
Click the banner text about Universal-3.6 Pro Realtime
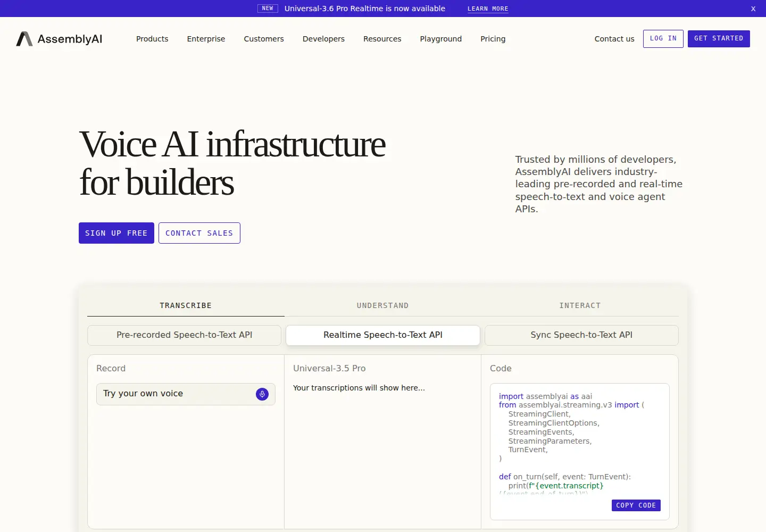coord(365,9)
